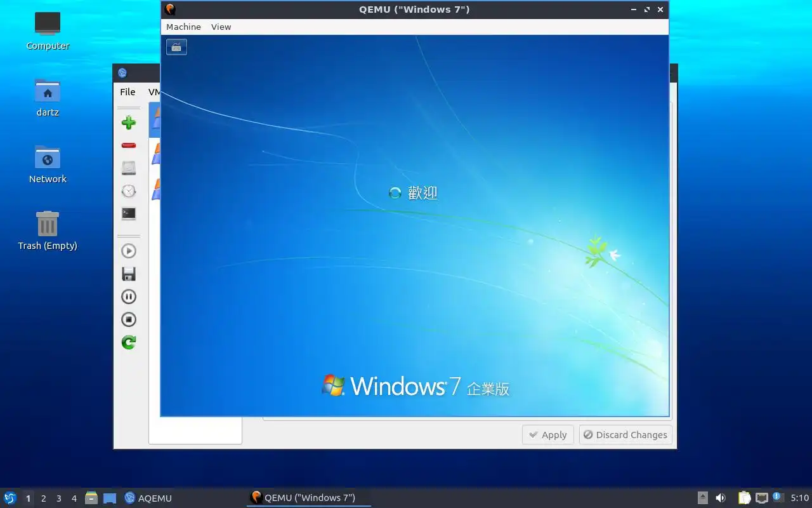Open the Computer desktop icon

tap(48, 30)
